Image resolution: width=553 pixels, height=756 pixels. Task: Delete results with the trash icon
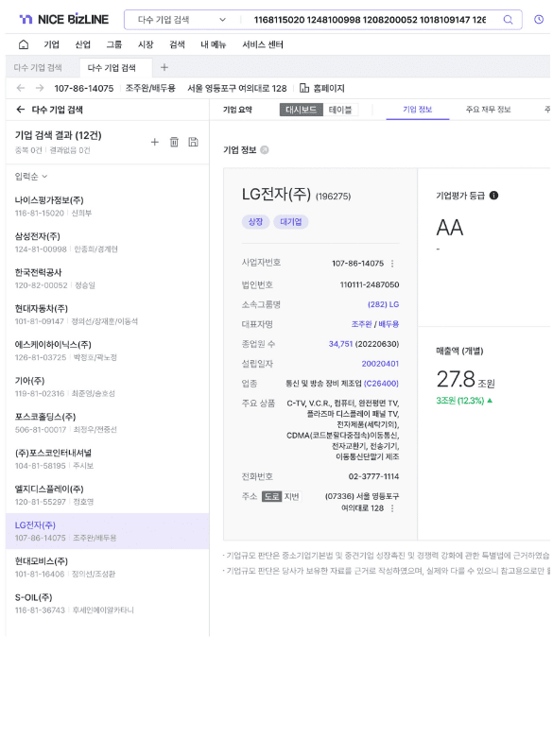[174, 142]
